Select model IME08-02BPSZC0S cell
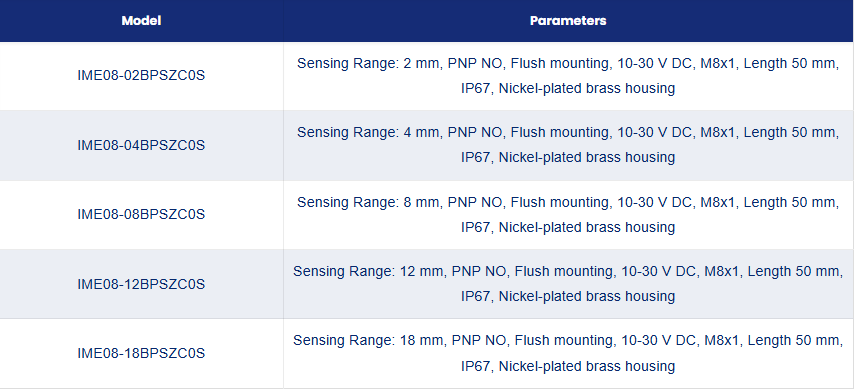 coord(141,76)
